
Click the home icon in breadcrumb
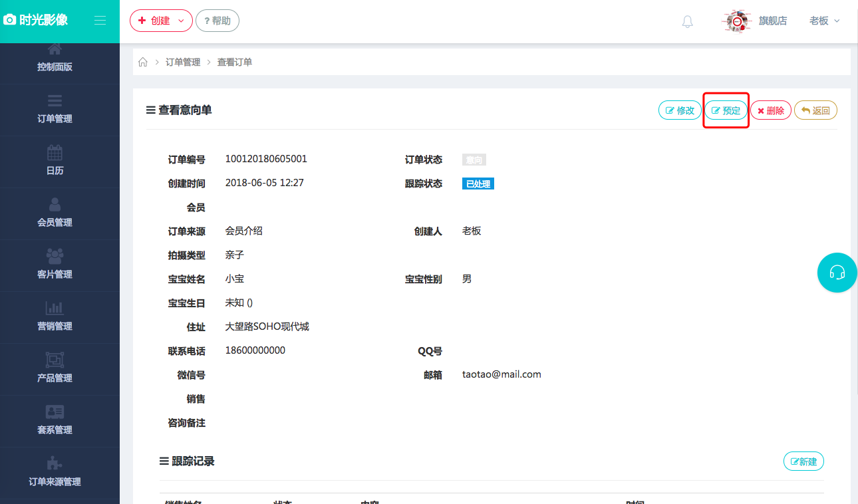tap(142, 62)
